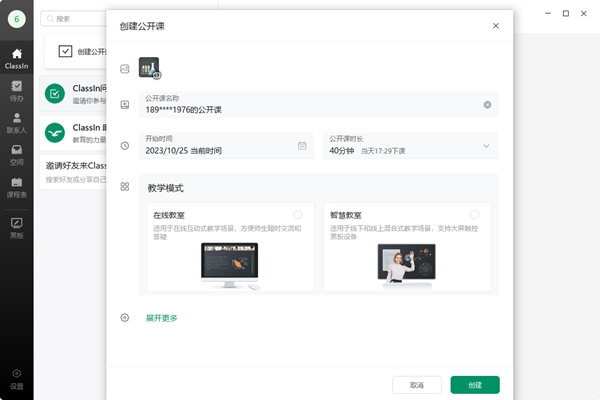Image resolution: width=600 pixels, height=400 pixels.
Task: Click the 开始时间 date field 2023/10/25
Action: pyautogui.click(x=226, y=145)
